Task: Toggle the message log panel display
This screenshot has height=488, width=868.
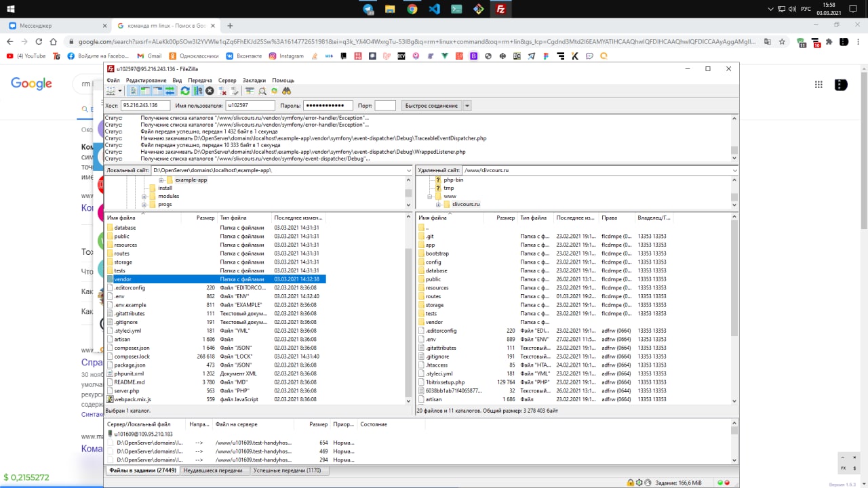Action: point(134,91)
